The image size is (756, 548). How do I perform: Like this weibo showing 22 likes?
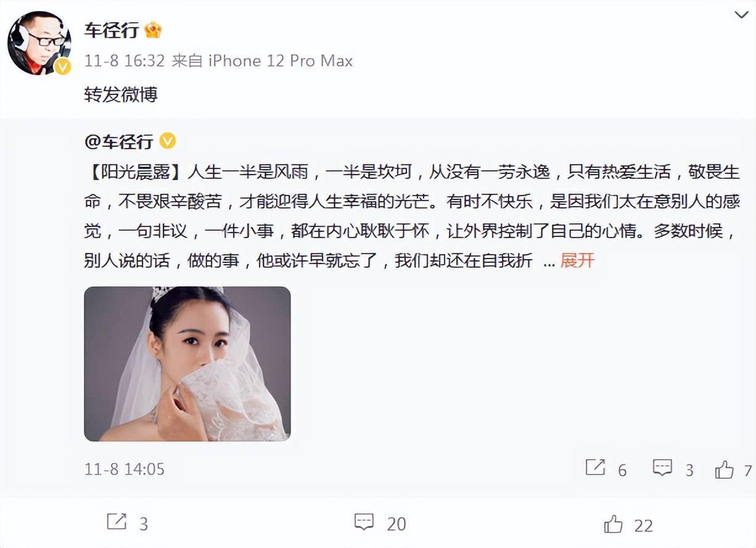(614, 524)
